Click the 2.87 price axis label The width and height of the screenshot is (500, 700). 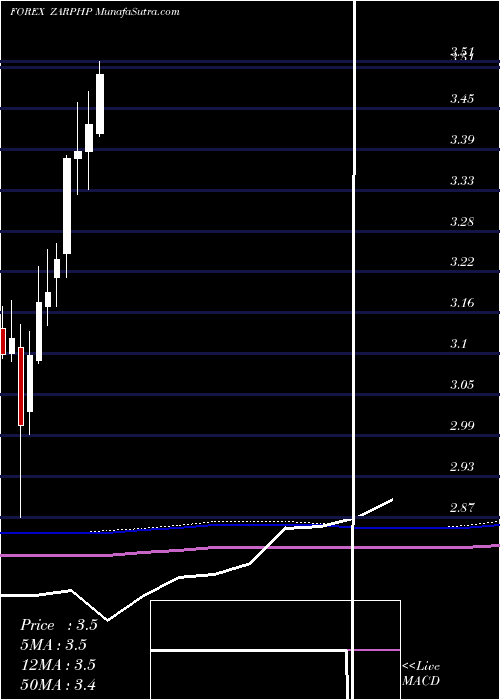tap(462, 508)
